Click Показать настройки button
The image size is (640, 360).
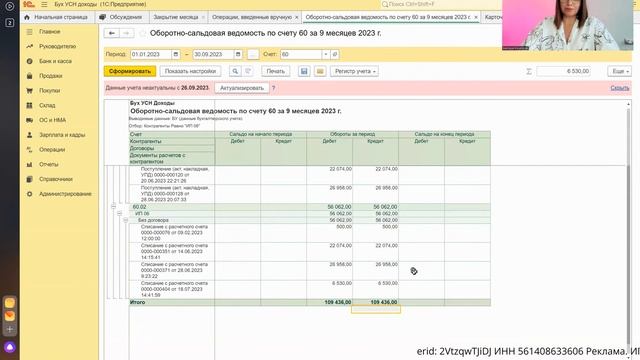pyautogui.click(x=190, y=71)
